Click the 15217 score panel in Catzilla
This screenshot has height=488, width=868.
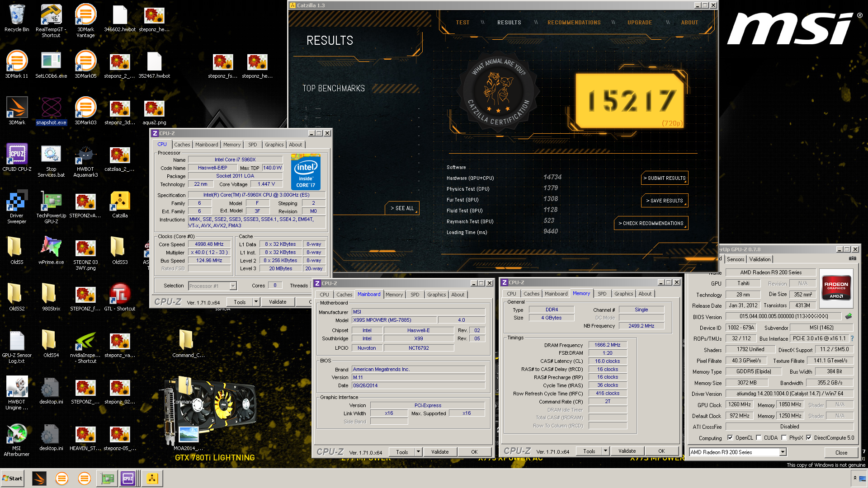629,101
